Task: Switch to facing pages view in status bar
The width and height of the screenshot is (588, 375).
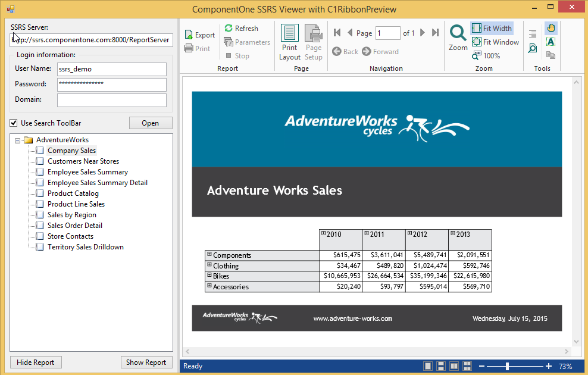Action: coord(454,366)
